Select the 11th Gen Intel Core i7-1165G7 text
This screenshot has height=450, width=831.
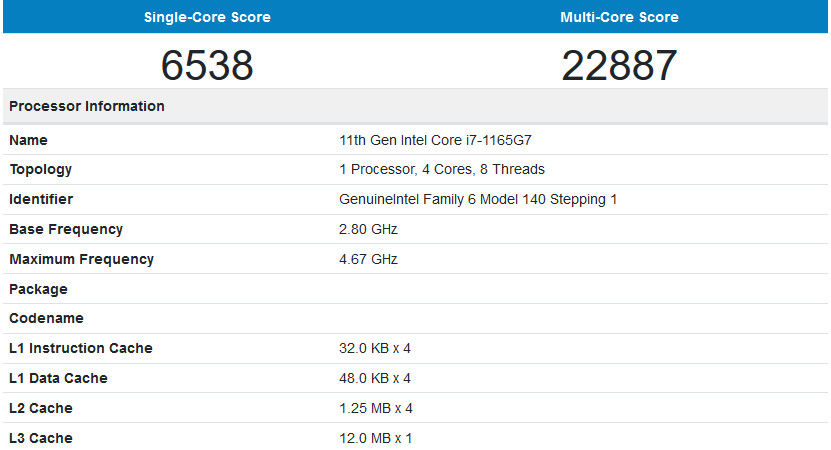pos(442,140)
